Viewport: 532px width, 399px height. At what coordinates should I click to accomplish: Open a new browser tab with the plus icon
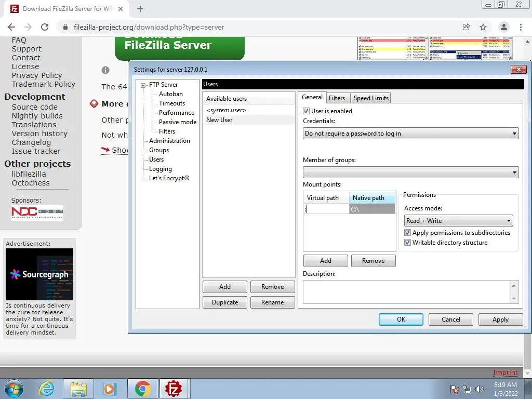point(140,9)
